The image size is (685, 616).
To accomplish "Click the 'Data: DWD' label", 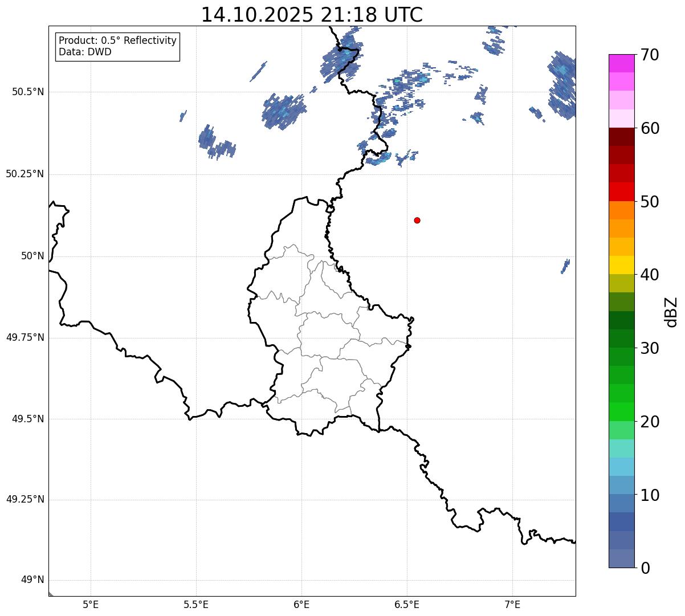I will (85, 52).
